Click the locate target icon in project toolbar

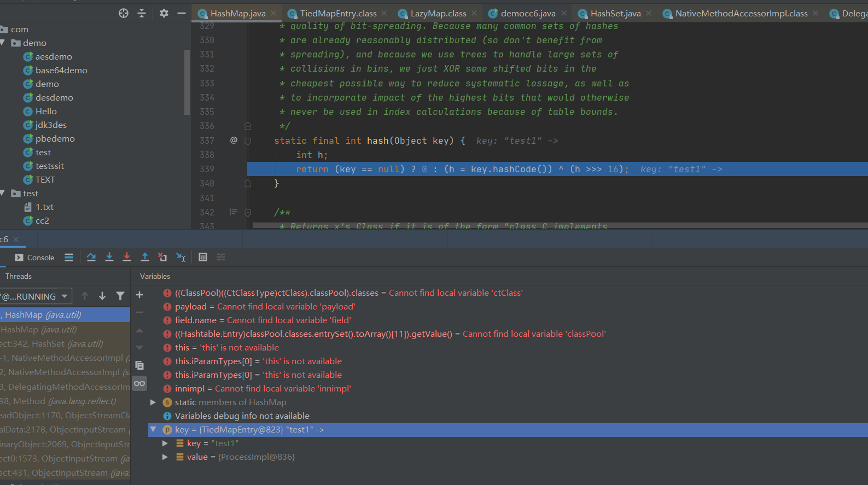click(x=124, y=13)
